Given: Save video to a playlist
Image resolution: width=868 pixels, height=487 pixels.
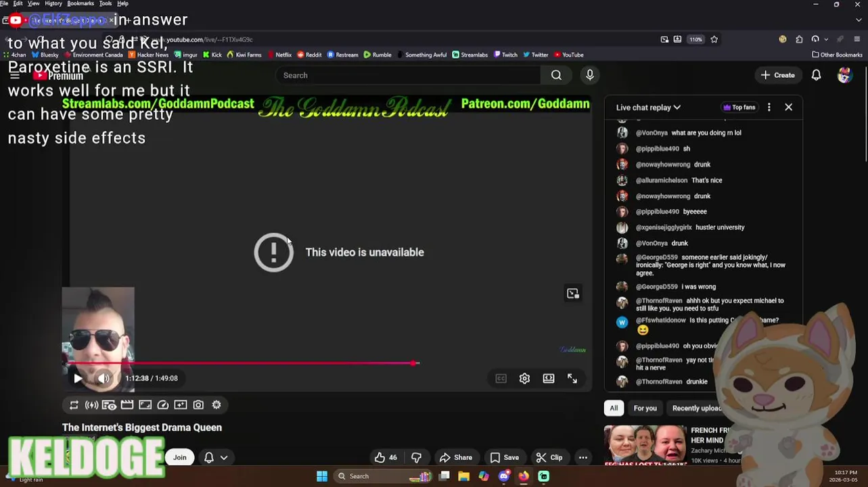Looking at the screenshot, I should 504,457.
